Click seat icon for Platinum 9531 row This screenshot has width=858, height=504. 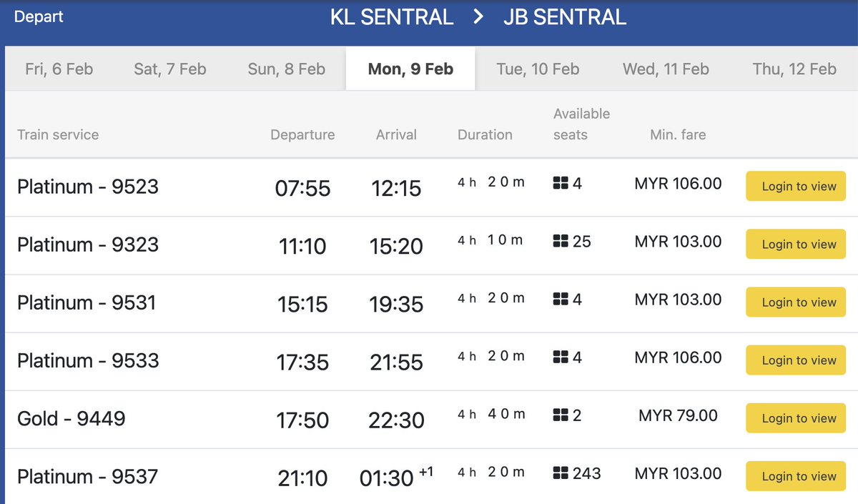[x=561, y=300]
